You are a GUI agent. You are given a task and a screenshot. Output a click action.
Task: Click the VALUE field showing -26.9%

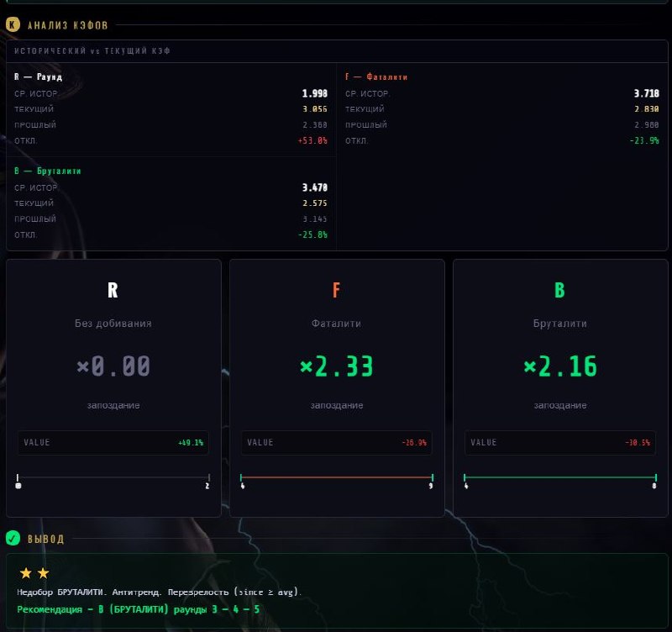click(x=336, y=442)
